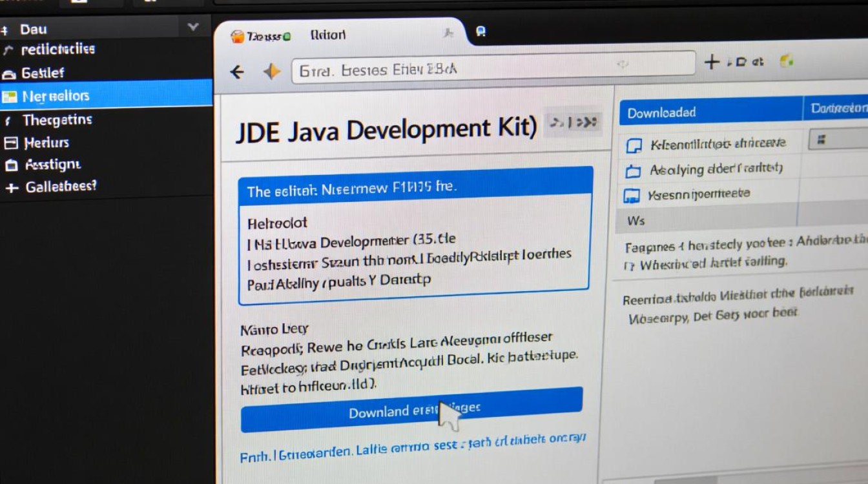Click into the browser address bar
This screenshot has height=484, width=868.
click(x=491, y=70)
